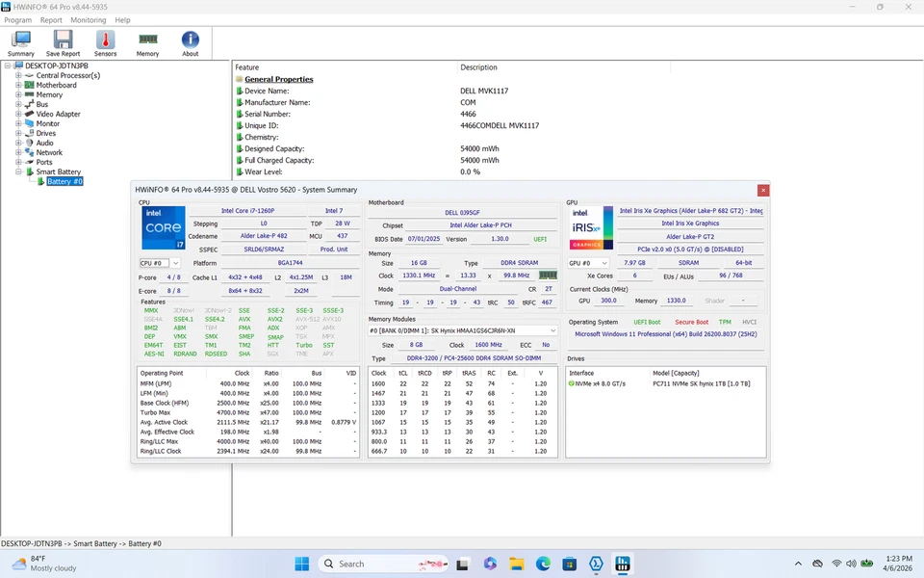This screenshot has width=924, height=578.
Task: Click the Smart Battery icon in the tree
Action: [x=29, y=171]
